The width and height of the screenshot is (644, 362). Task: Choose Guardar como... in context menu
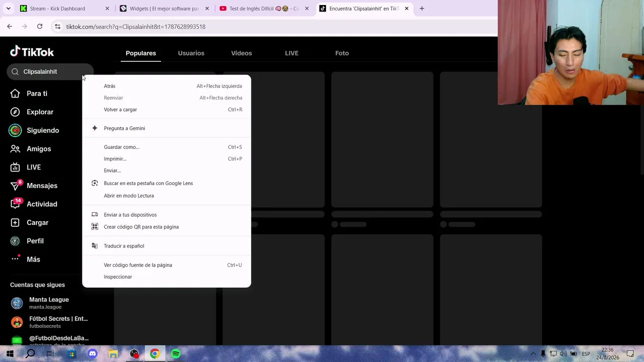[167, 147]
